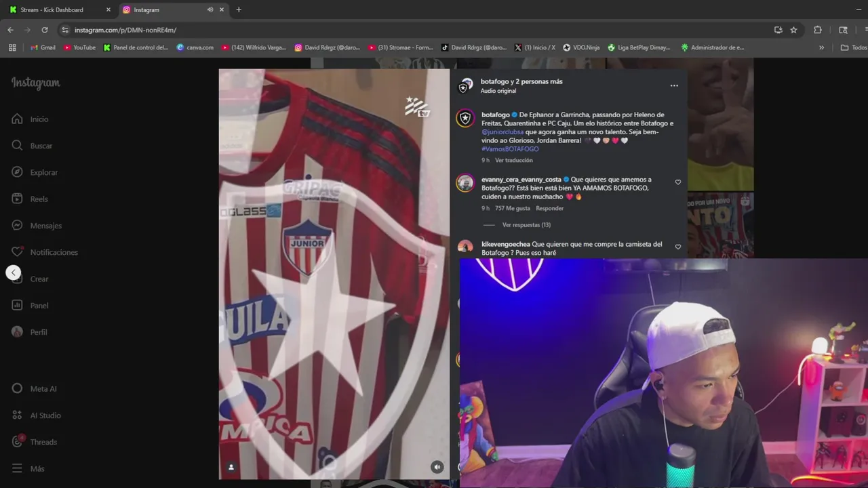868x488 pixels.
Task: Open Buscar search in sidebar
Action: 32,146
